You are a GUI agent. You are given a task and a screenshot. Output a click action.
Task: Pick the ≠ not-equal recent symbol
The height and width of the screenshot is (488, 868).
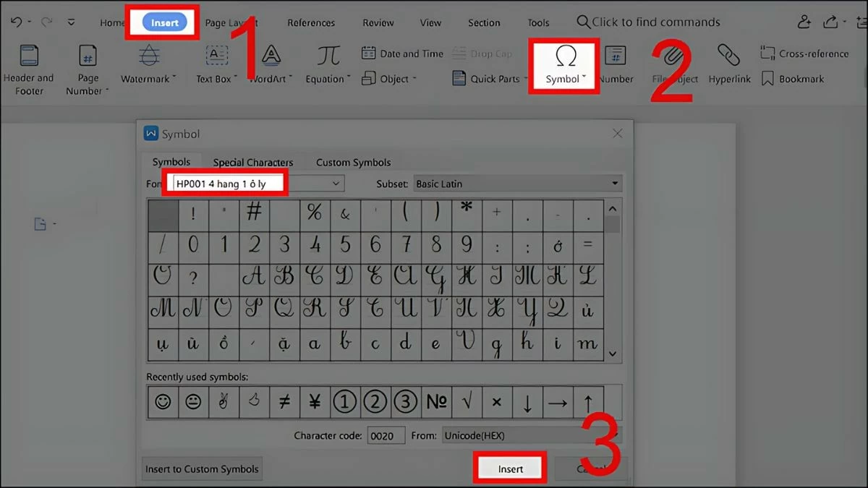284,402
